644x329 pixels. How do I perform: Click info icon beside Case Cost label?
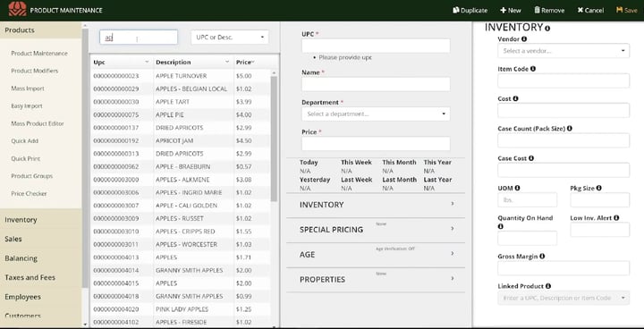click(x=531, y=158)
